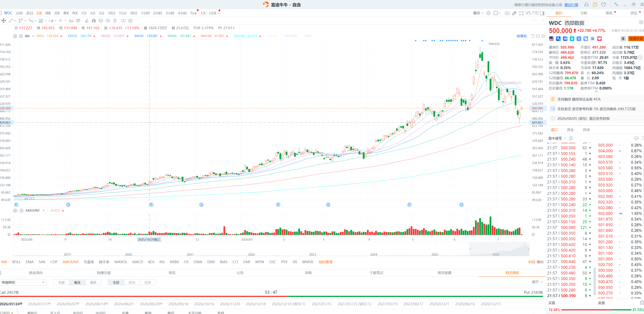Image resolution: width=644 pixels, height=314 pixels.
Task: Set a price alert with bell icon
Action: pyautogui.click(x=623, y=39)
